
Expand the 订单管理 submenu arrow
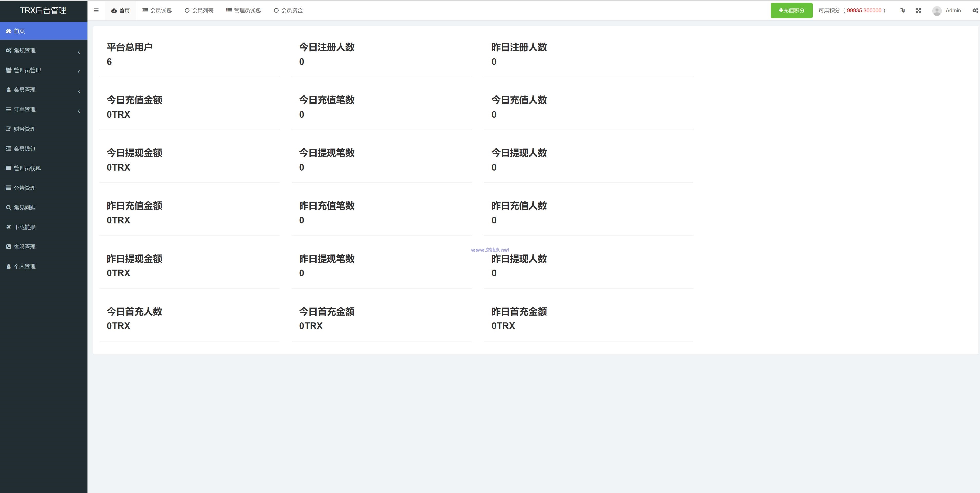79,111
